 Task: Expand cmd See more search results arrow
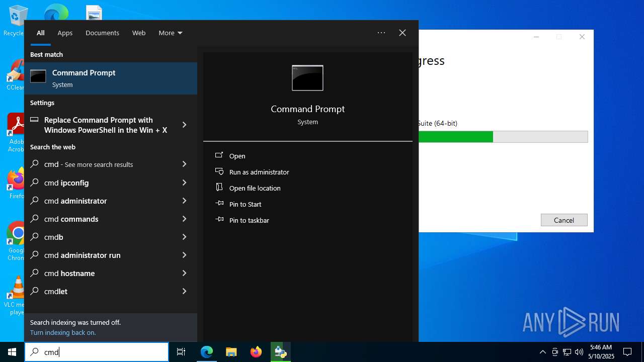point(184,164)
